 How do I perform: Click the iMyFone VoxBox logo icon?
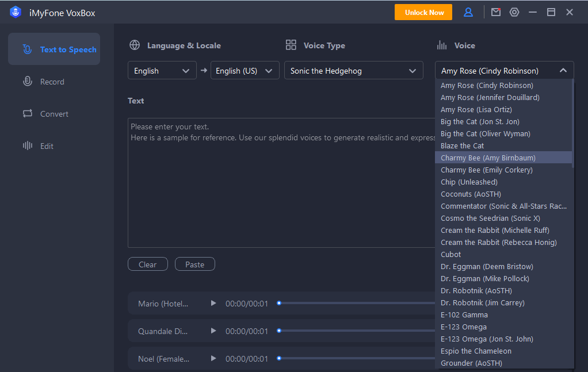point(16,13)
